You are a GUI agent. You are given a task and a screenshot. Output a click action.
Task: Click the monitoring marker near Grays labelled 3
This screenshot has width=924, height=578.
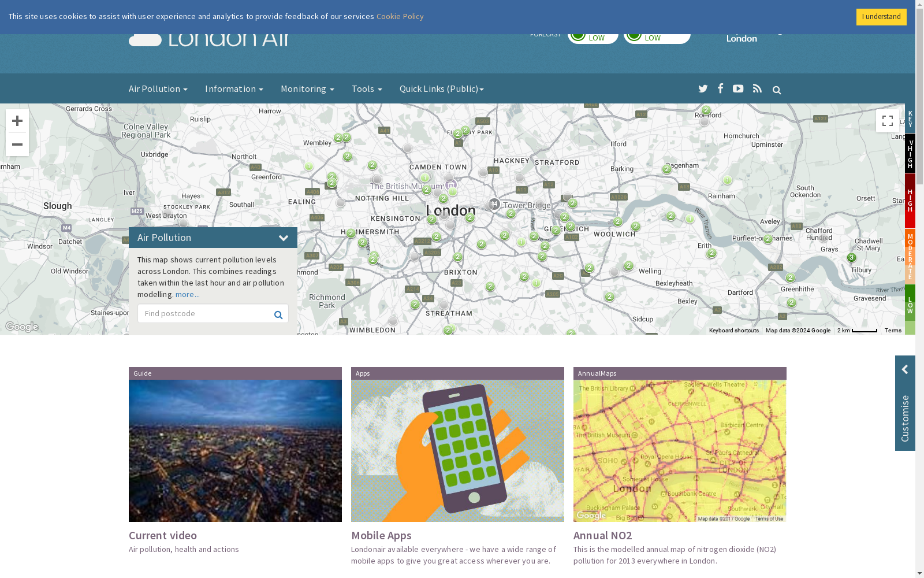851,257
